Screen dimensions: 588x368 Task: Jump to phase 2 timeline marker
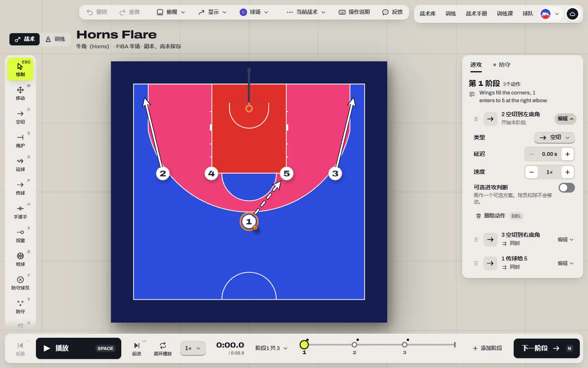[354, 345]
